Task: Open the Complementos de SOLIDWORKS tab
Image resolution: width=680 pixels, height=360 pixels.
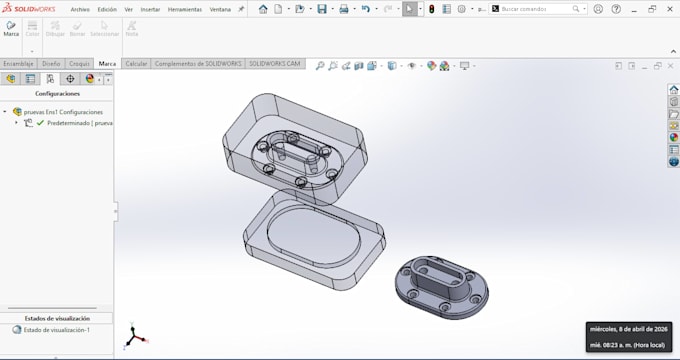Action: pyautogui.click(x=198, y=64)
